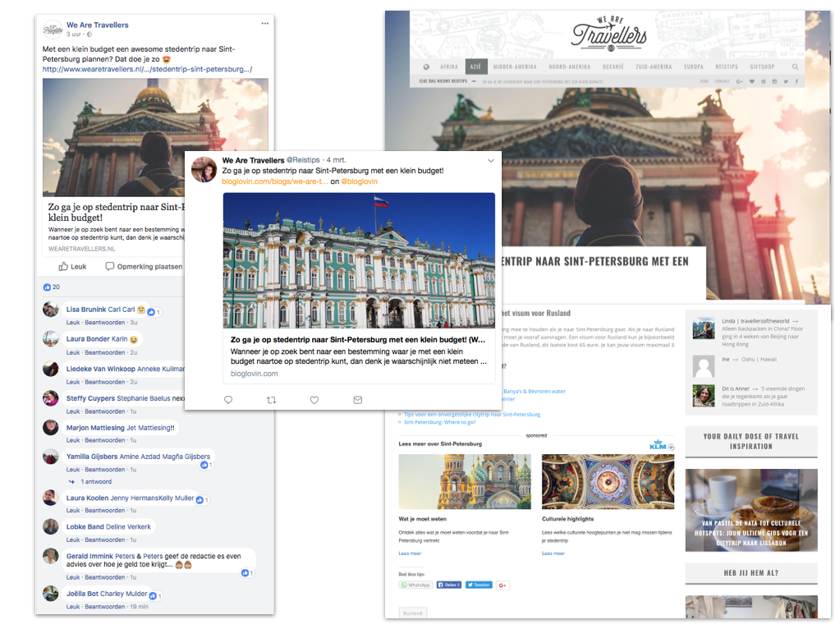Click the @Reistips handle on the tweet
840x629 pixels.
303,160
